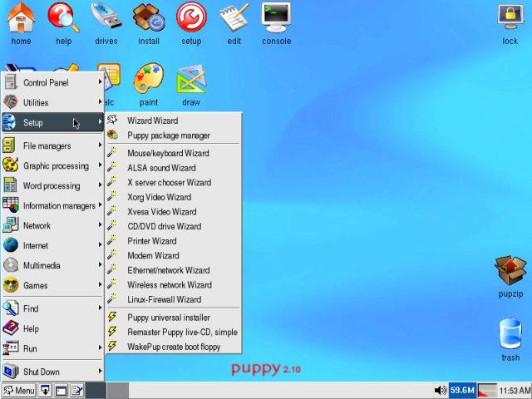
Task: Launch Wizard Wizard
Action: 174,121
